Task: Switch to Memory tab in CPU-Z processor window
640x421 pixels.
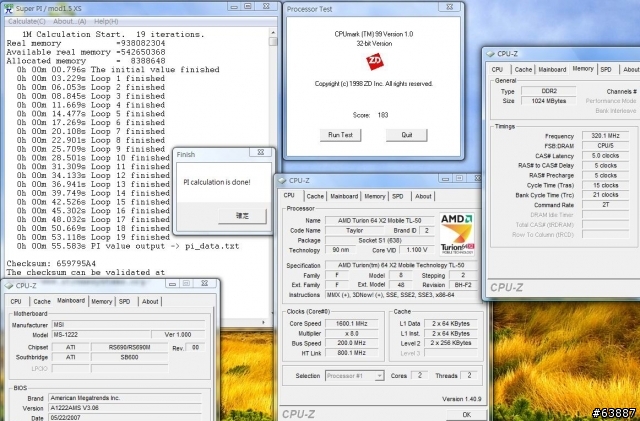Action: 375,196
